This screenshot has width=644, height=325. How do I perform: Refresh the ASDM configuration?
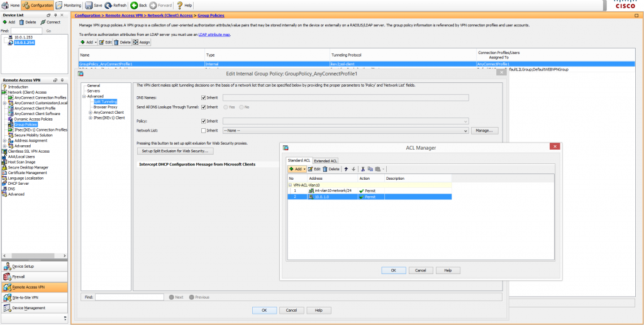click(116, 5)
